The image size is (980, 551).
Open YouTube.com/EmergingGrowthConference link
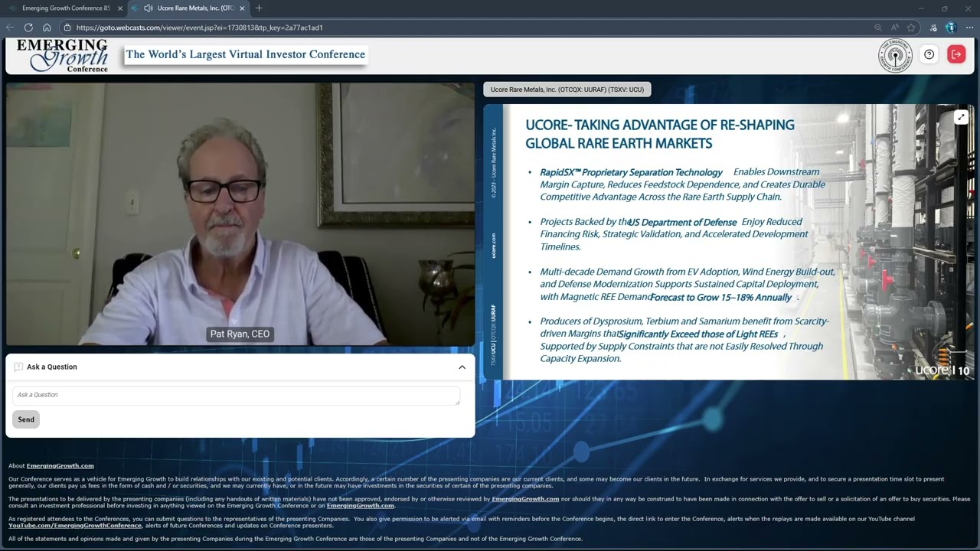[x=75, y=526]
